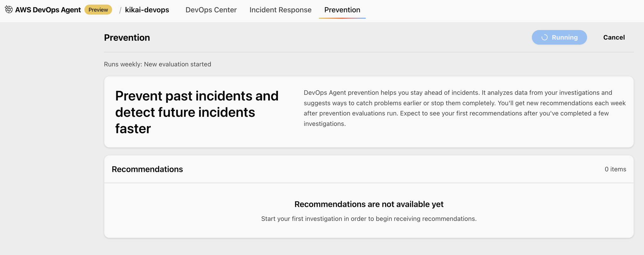Cancel the running evaluation
Image resolution: width=644 pixels, height=255 pixels.
click(614, 37)
